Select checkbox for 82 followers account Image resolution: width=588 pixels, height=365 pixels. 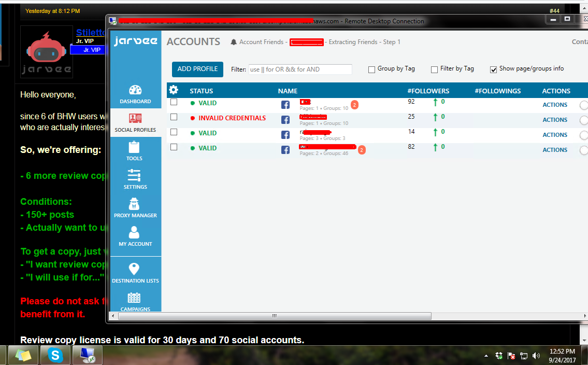click(174, 147)
